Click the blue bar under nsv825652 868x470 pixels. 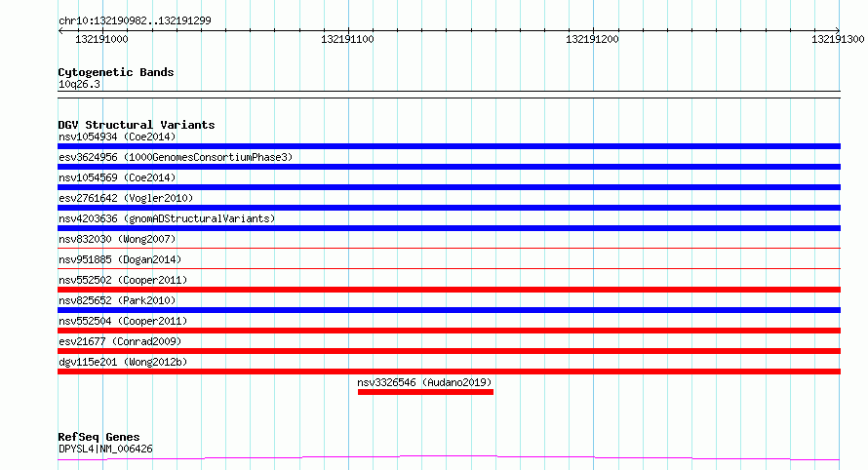coord(449,310)
